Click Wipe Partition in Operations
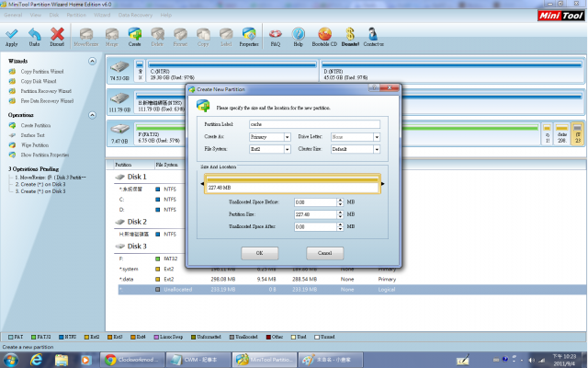The height and width of the screenshot is (368, 588). click(x=35, y=145)
